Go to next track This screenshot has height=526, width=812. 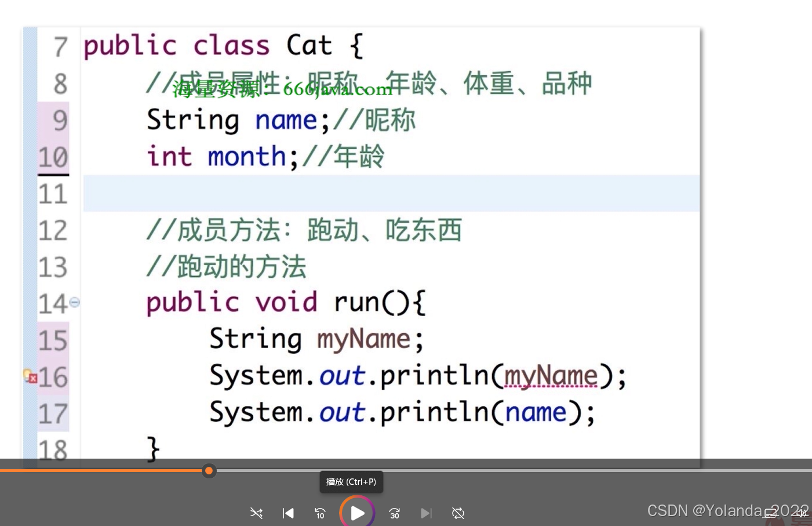point(426,513)
